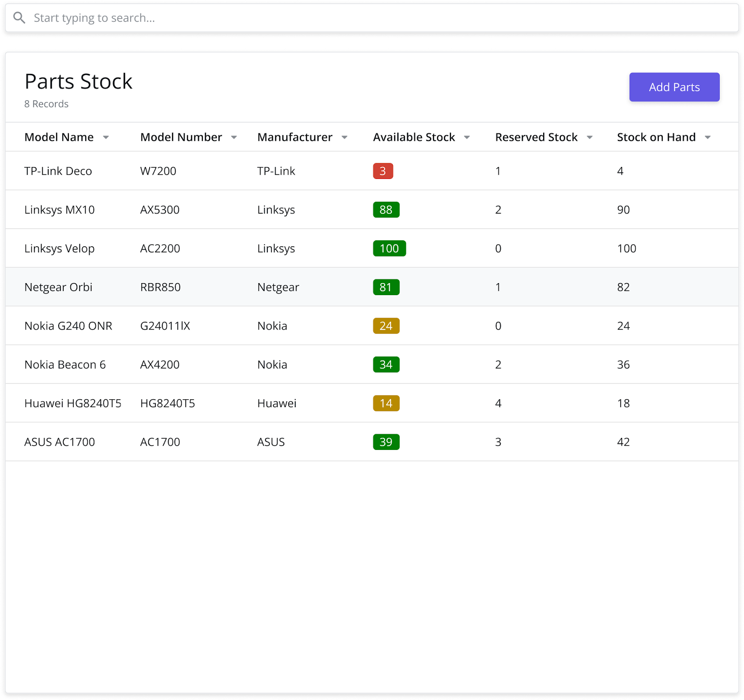
Task: Click model number G24011IX
Action: point(165,326)
